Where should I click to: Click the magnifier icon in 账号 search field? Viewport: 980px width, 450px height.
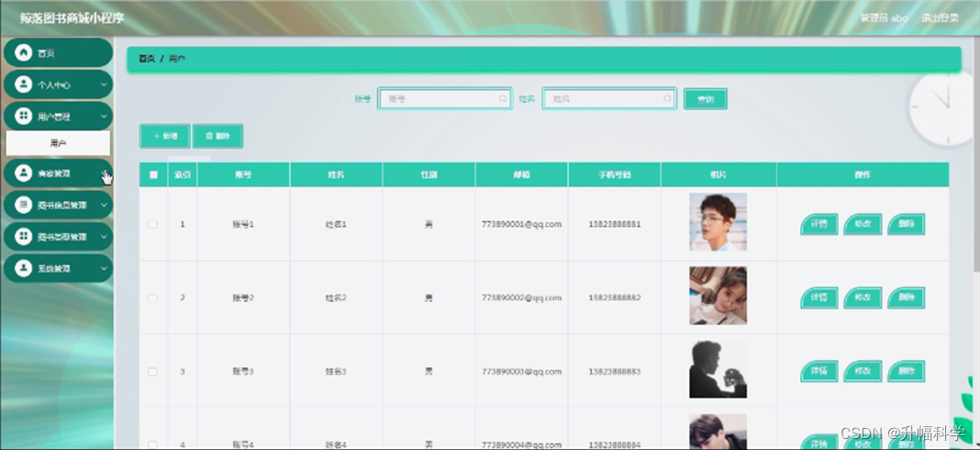pos(503,99)
